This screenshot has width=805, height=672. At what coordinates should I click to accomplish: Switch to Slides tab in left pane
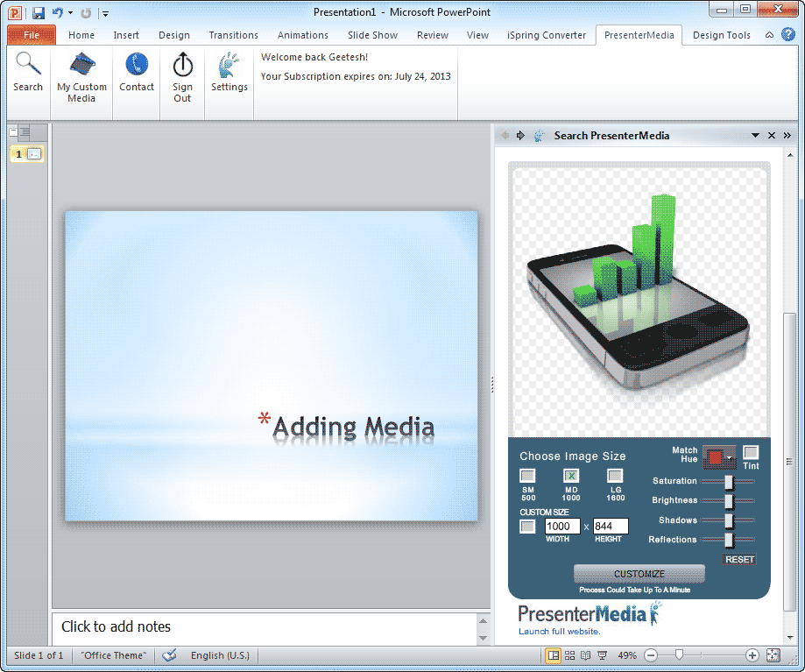click(x=13, y=132)
